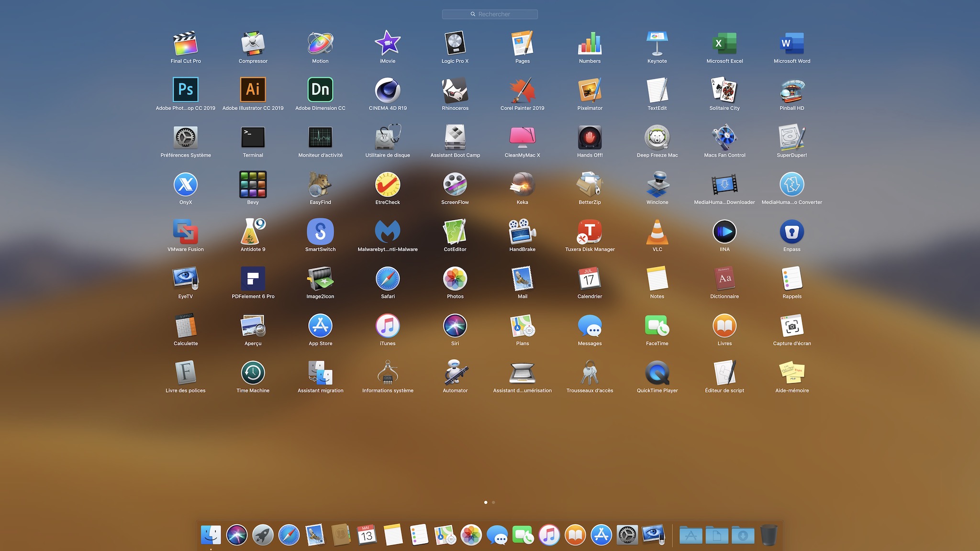Launch Antidote 9
The width and height of the screenshot is (980, 551).
pyautogui.click(x=253, y=231)
